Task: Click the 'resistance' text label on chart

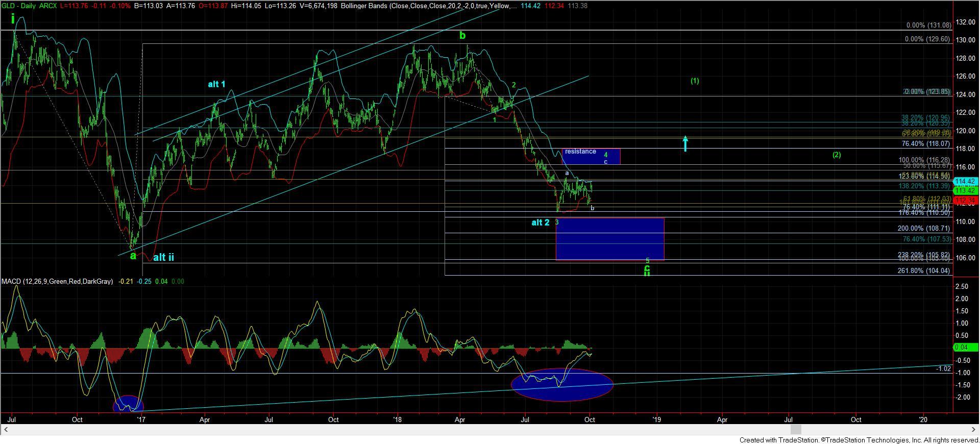Action: (x=580, y=152)
